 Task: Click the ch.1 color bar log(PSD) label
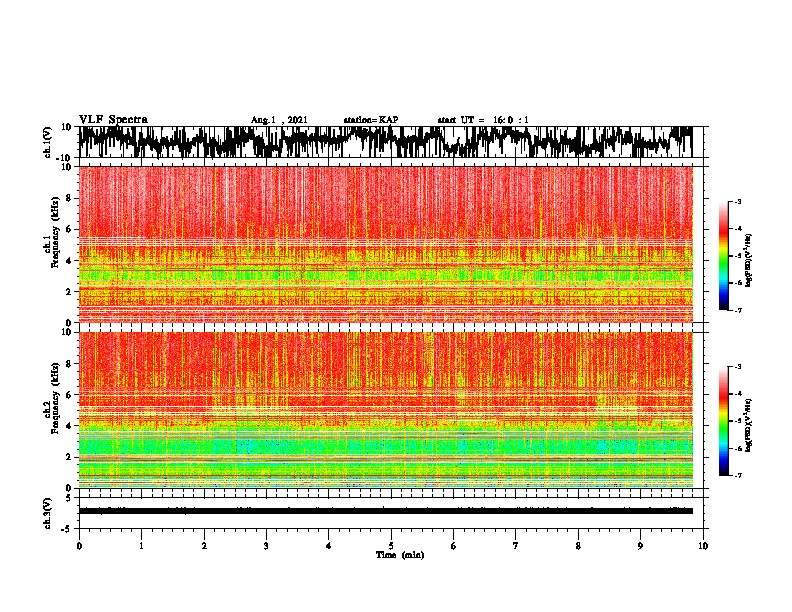click(x=749, y=260)
